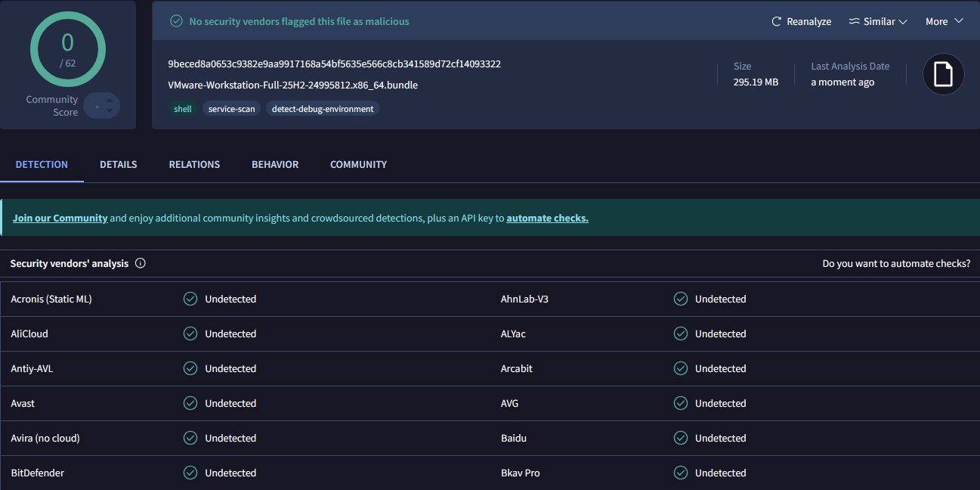Switch to the DETAILS tab
Screen dimensions: 980x490
(119, 165)
